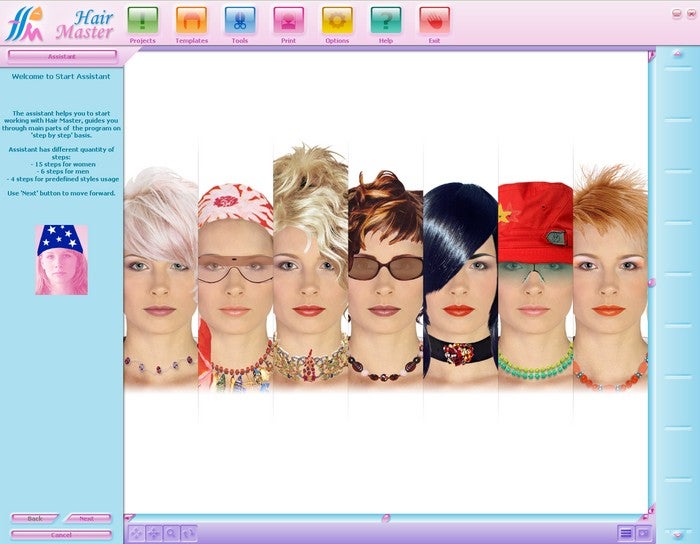Image resolution: width=700 pixels, height=544 pixels.
Task: Select the four-way move arrows tool
Action: (x=154, y=533)
